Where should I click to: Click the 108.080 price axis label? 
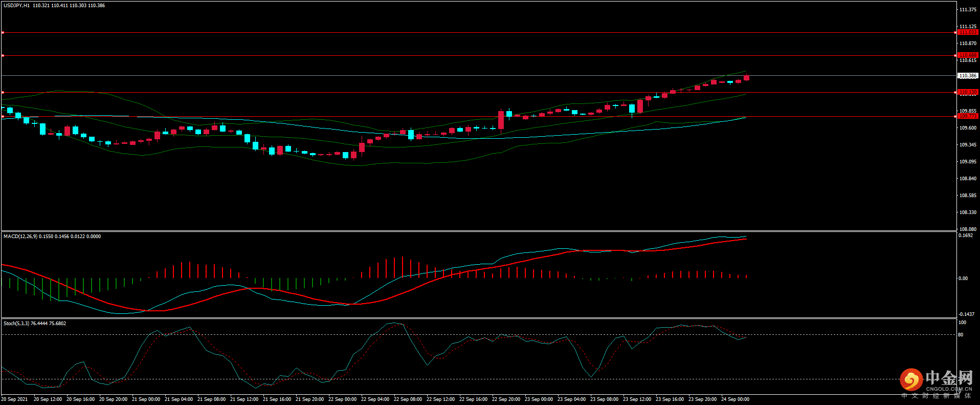click(x=968, y=229)
